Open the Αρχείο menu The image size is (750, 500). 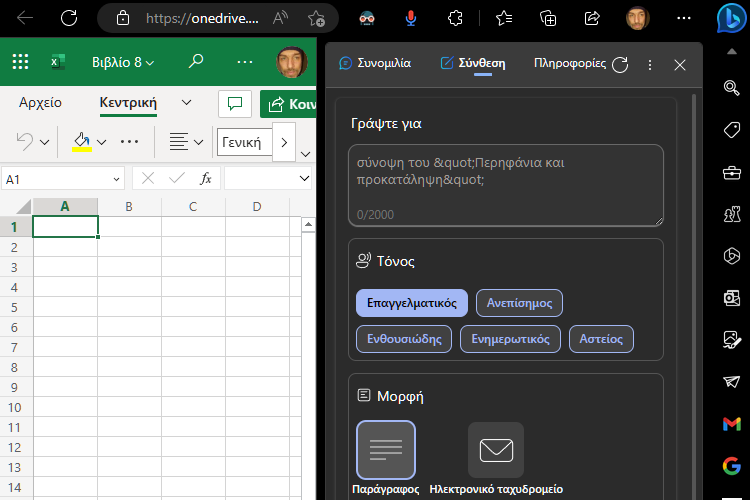pos(40,102)
